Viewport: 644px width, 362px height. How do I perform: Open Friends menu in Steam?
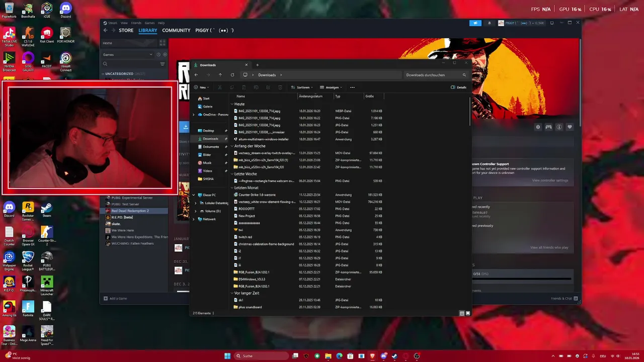coord(136,23)
